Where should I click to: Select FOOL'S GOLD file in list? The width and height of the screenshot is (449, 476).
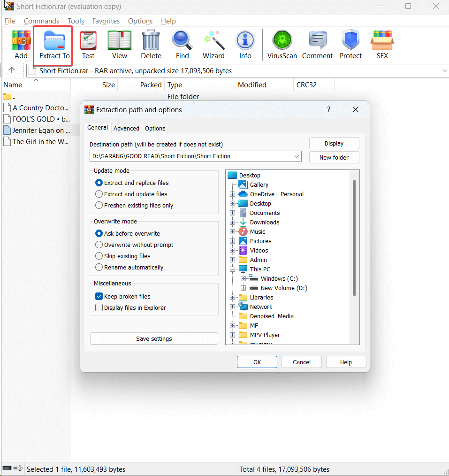coord(41,119)
